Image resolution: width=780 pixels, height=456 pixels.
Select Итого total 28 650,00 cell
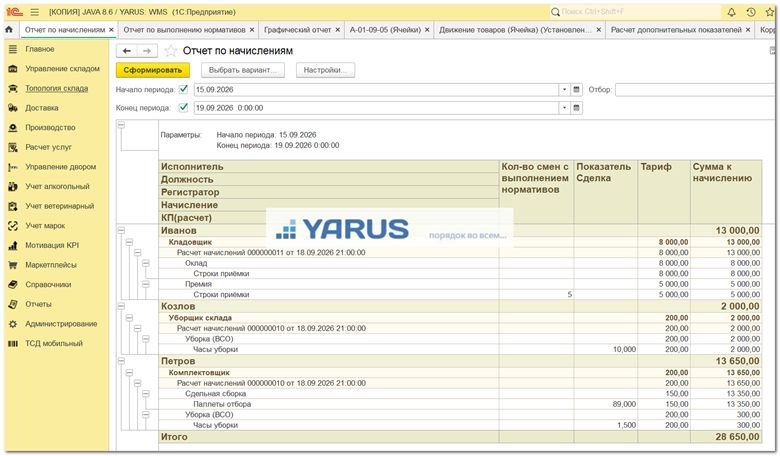point(726,437)
